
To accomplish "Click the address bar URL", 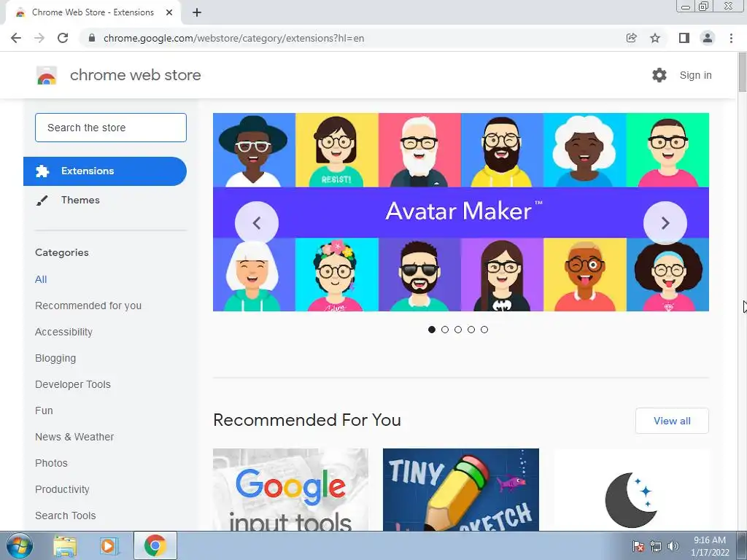I will [233, 38].
